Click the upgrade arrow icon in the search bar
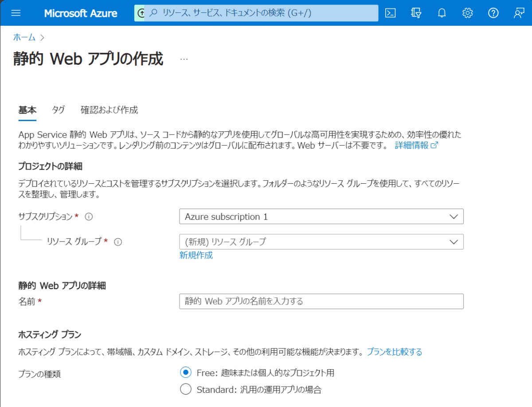This screenshot has height=407, width=532. click(141, 13)
